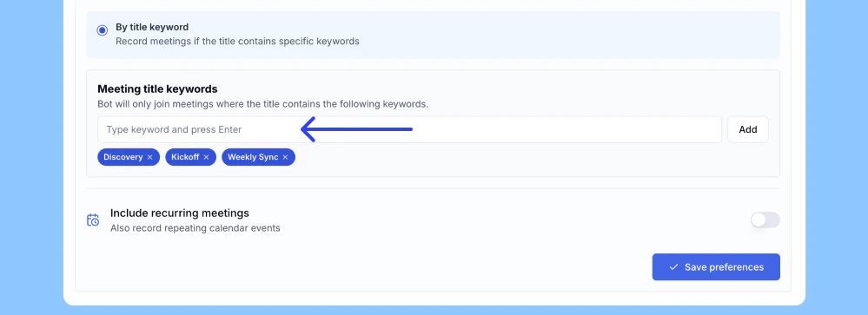Click the Weekly Sync tag label
Image resolution: width=868 pixels, height=315 pixels.
(253, 157)
